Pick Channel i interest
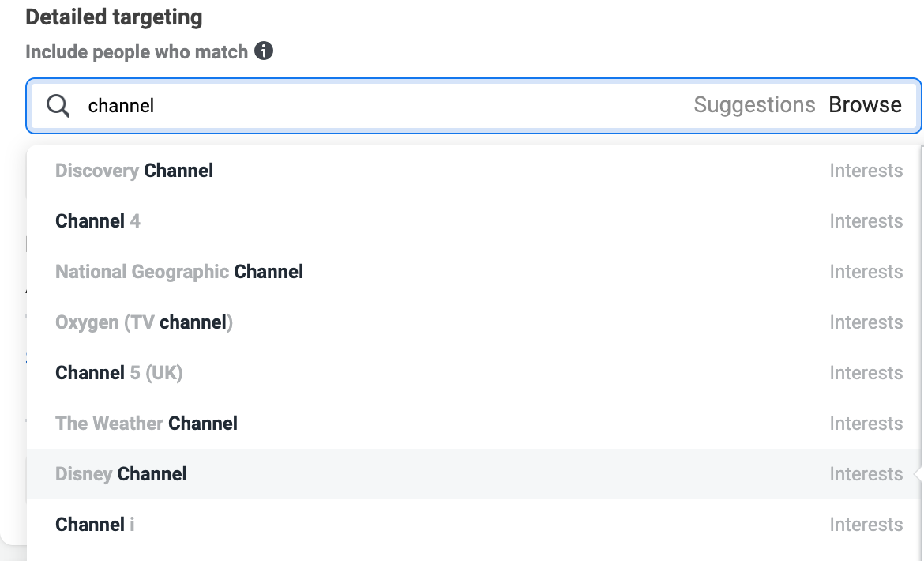This screenshot has height=561, width=924. click(x=474, y=525)
